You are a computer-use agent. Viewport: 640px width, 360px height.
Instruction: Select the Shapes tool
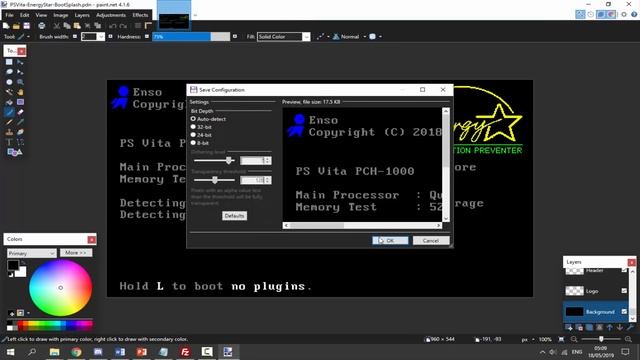[x=14, y=152]
